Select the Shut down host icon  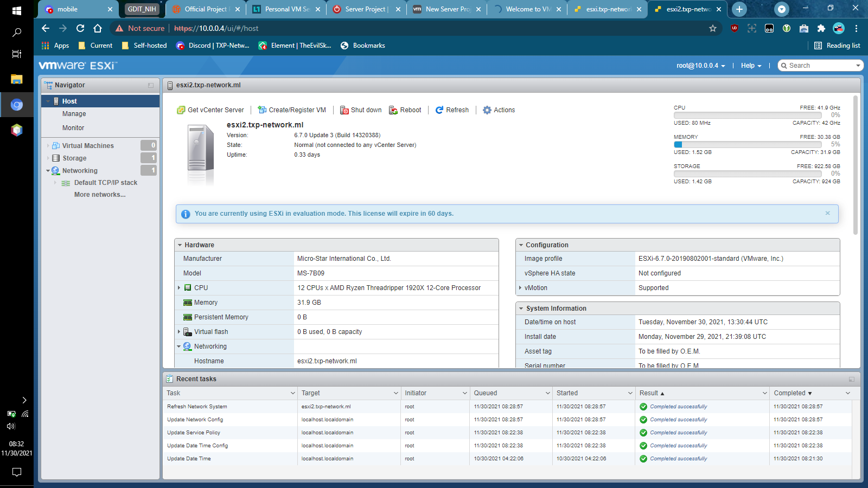tap(344, 110)
